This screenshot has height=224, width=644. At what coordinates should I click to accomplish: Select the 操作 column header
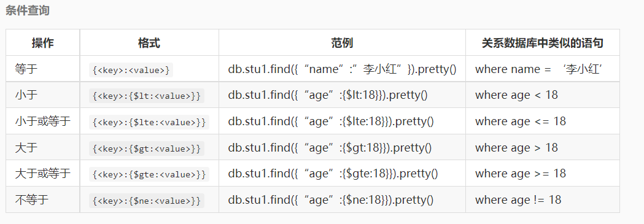tap(43, 43)
